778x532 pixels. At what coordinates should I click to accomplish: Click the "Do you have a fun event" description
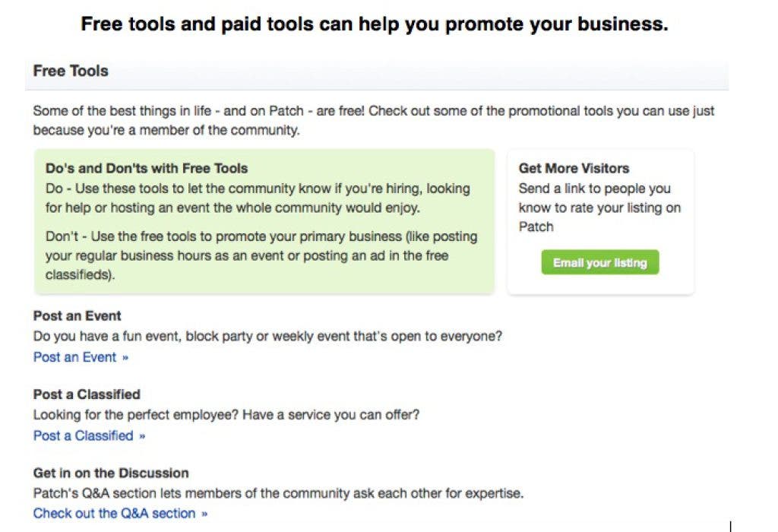[x=267, y=336]
